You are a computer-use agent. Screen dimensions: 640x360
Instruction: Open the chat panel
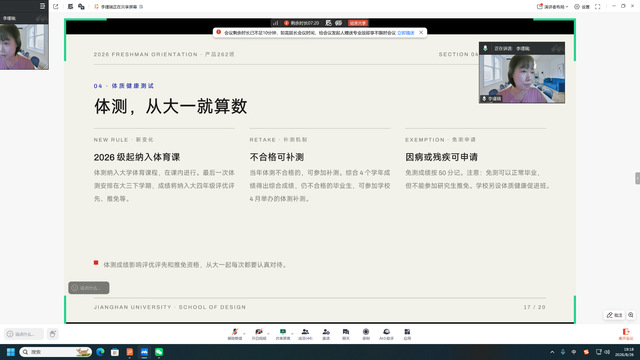[x=346, y=334]
